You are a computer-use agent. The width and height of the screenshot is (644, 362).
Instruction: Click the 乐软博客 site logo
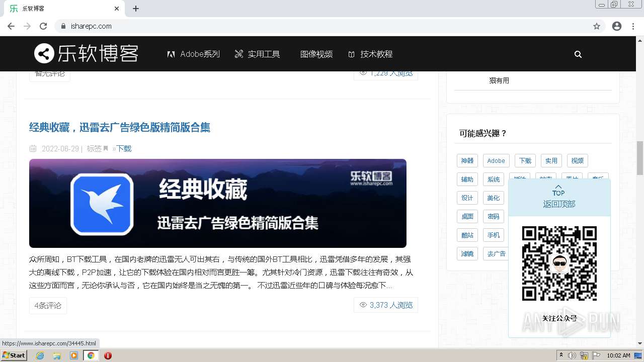pos(86,53)
